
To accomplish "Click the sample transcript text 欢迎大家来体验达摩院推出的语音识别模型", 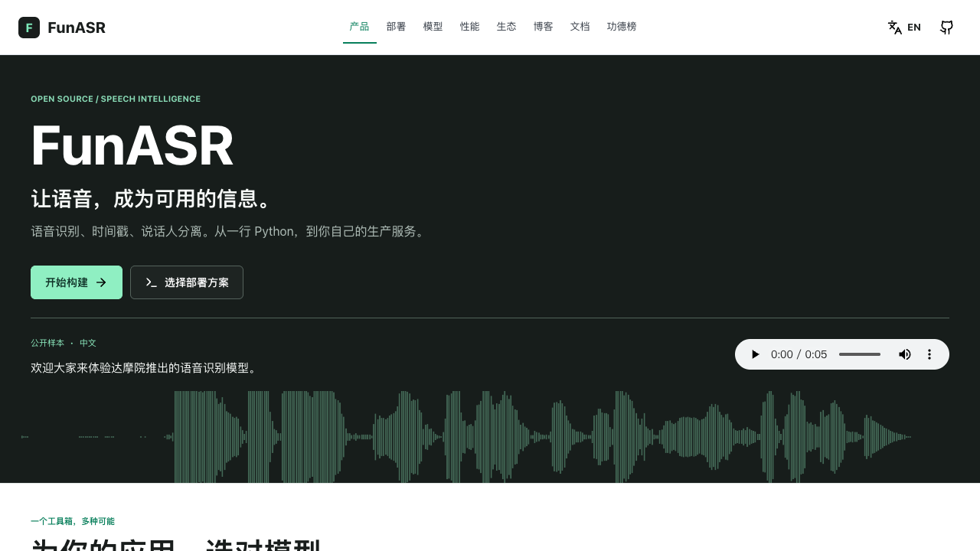I will coord(144,368).
